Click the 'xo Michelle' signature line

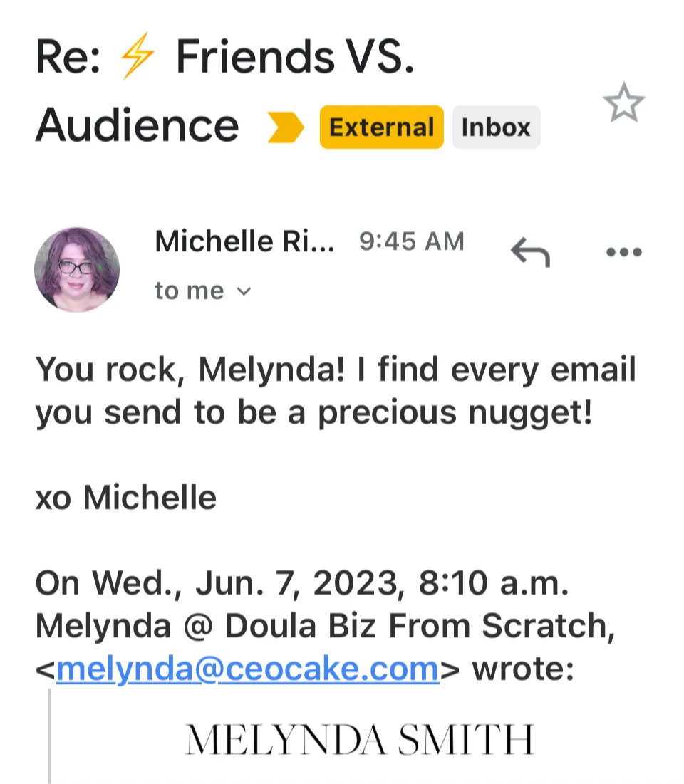(125, 498)
